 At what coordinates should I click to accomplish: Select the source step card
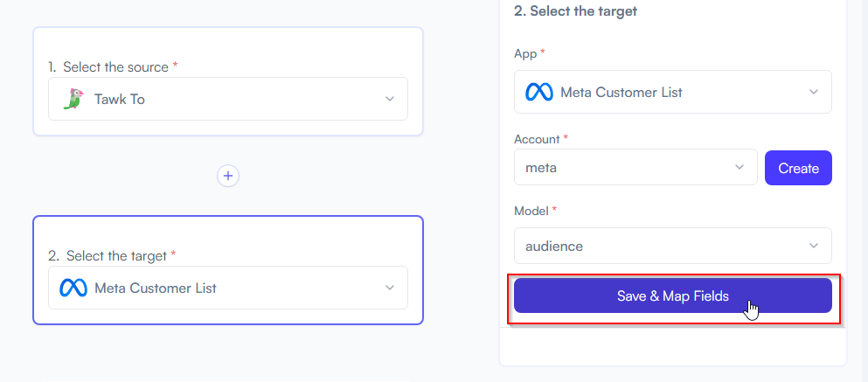coord(228,81)
